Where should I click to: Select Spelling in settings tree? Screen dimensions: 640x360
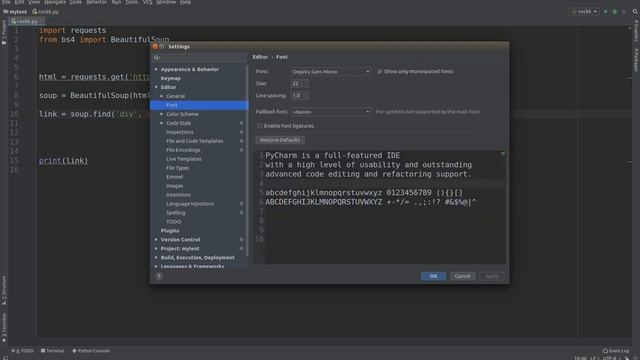pos(176,213)
